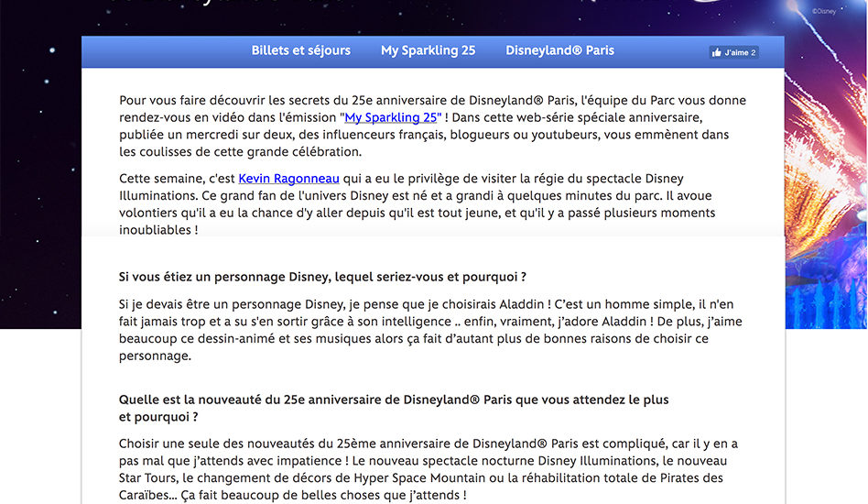Click the ©Disney copyright text
Image resolution: width=868 pixels, height=504 pixels.
click(824, 11)
